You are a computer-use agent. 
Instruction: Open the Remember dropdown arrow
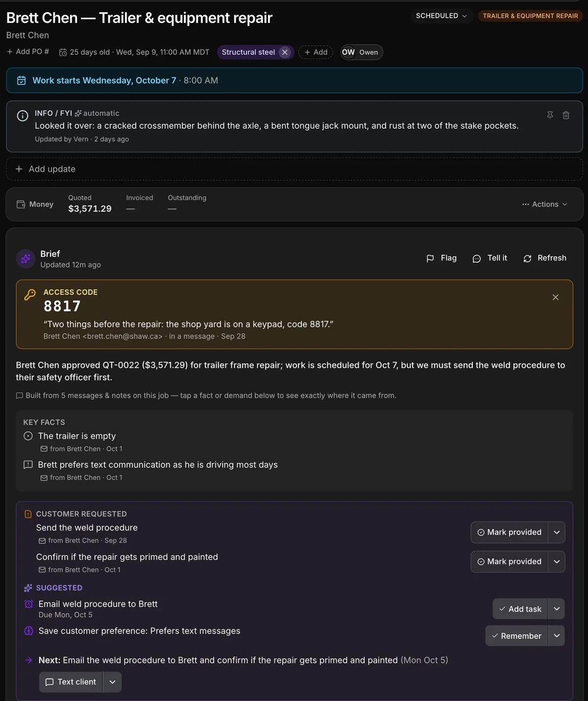point(557,636)
